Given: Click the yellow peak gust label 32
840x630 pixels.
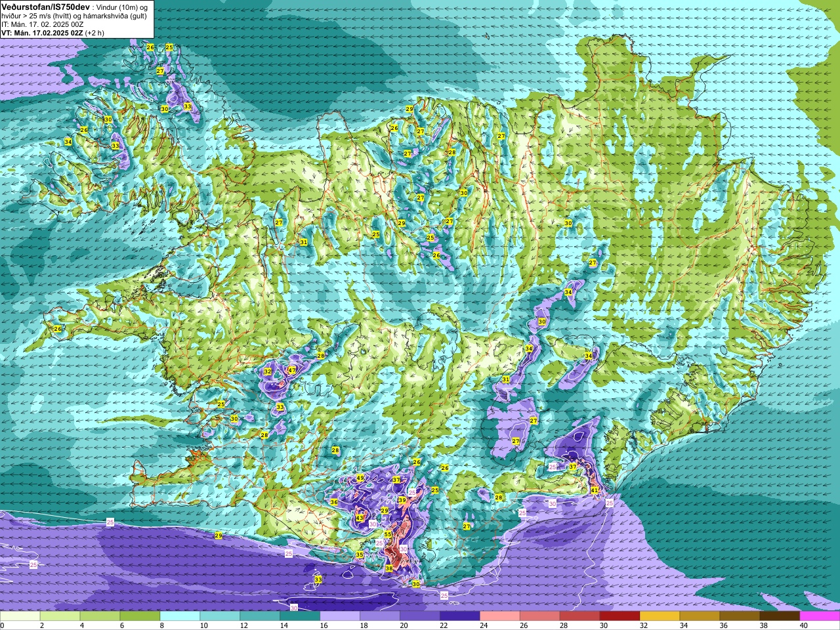Looking at the screenshot, I should point(268,371).
